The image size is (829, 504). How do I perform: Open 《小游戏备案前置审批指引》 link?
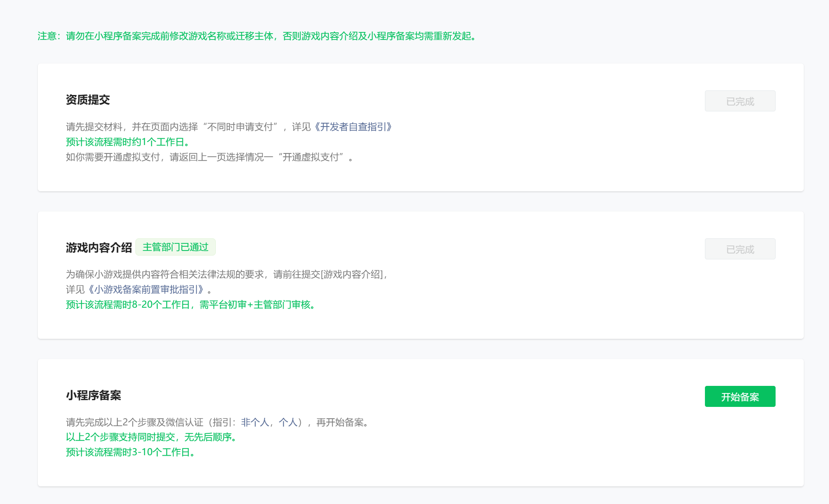pos(146,290)
